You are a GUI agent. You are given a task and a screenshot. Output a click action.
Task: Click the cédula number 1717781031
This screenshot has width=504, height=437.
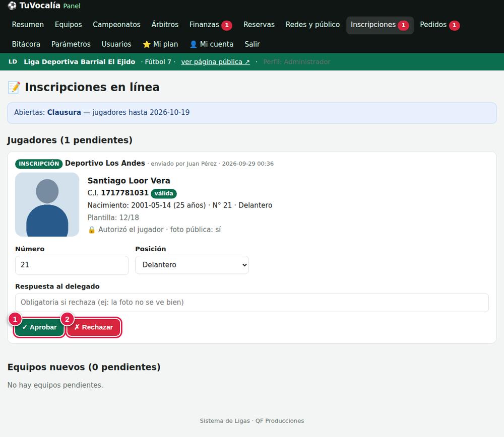pyautogui.click(x=124, y=193)
